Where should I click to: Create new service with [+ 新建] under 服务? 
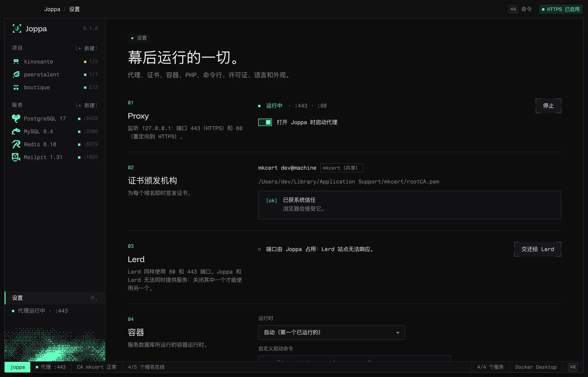tap(87, 105)
